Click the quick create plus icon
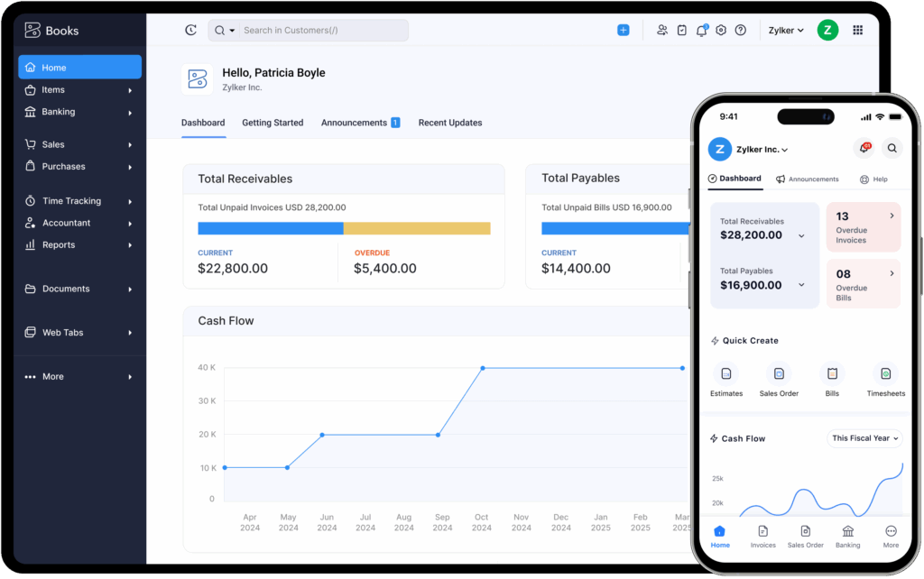924x579 pixels. tap(623, 31)
